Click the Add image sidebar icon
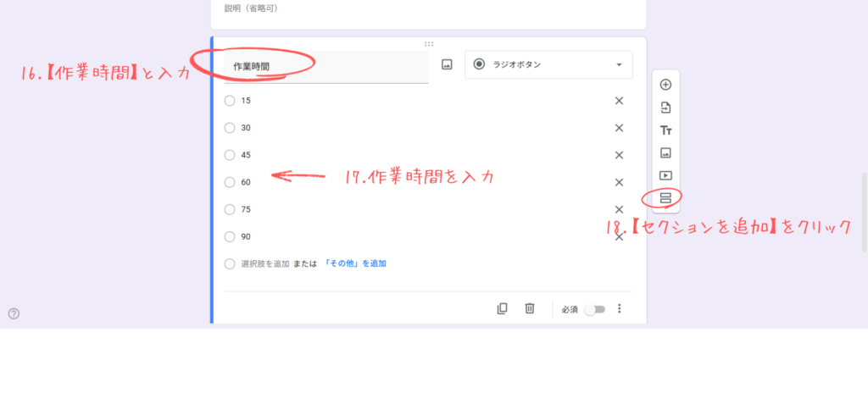 [666, 152]
